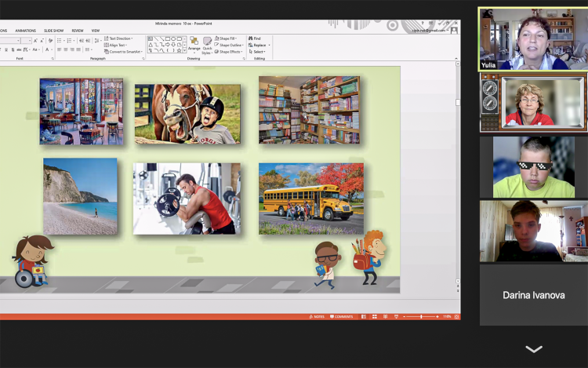
Task: Select Yulia's video tile
Action: click(533, 39)
